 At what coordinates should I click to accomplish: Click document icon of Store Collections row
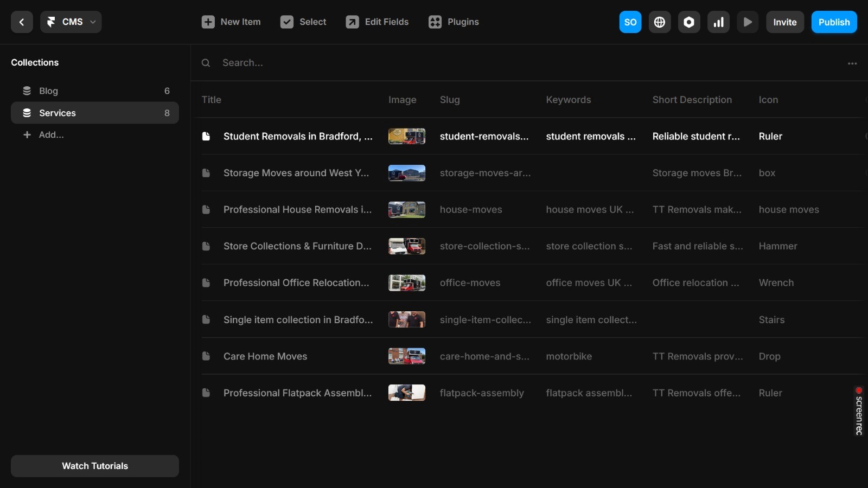pyautogui.click(x=206, y=246)
